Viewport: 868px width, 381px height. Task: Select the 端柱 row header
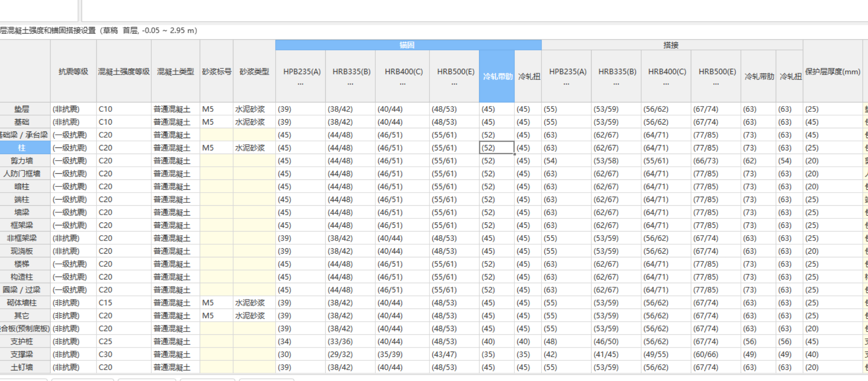[25, 200]
